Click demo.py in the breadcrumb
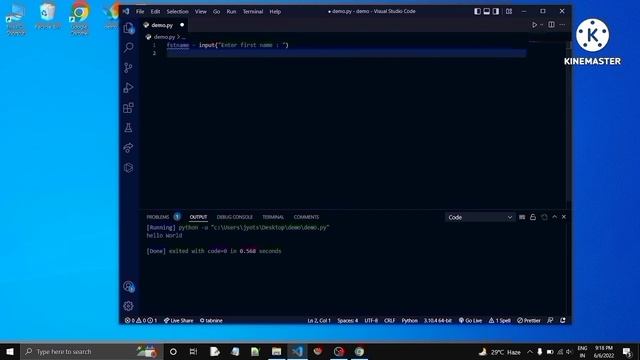640x360 pixels. (x=164, y=37)
